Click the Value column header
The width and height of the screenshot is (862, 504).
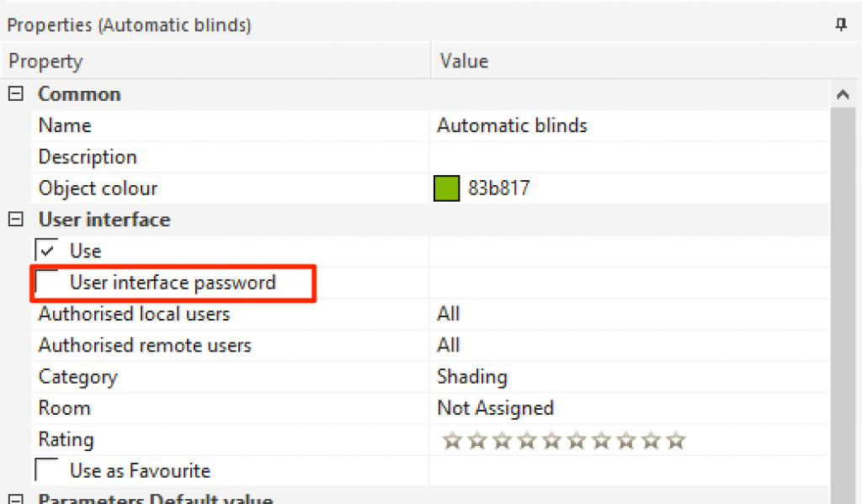631,61
